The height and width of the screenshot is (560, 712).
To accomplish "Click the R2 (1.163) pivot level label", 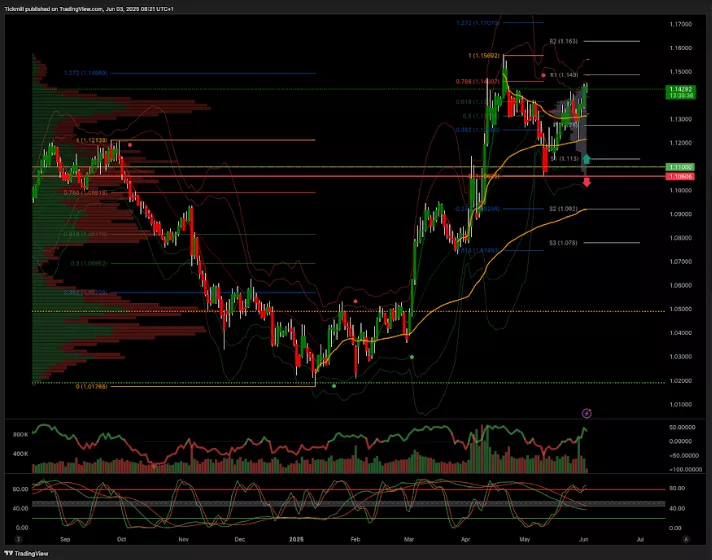I will [563, 42].
